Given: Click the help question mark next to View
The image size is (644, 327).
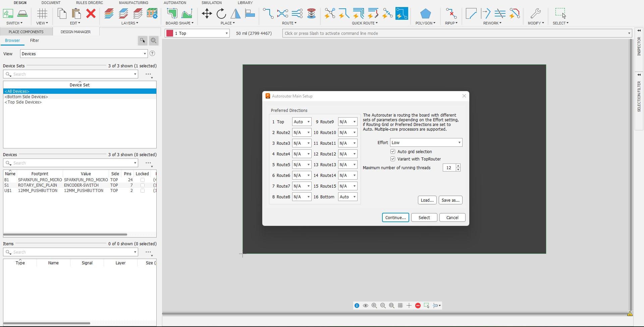Looking at the screenshot, I should coord(152,54).
